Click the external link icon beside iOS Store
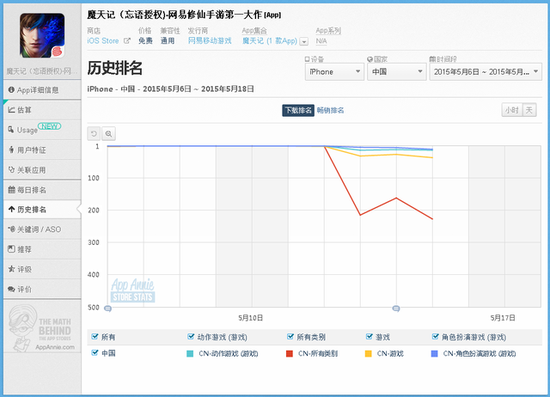Screen dimensions: 550x397 point(127,41)
